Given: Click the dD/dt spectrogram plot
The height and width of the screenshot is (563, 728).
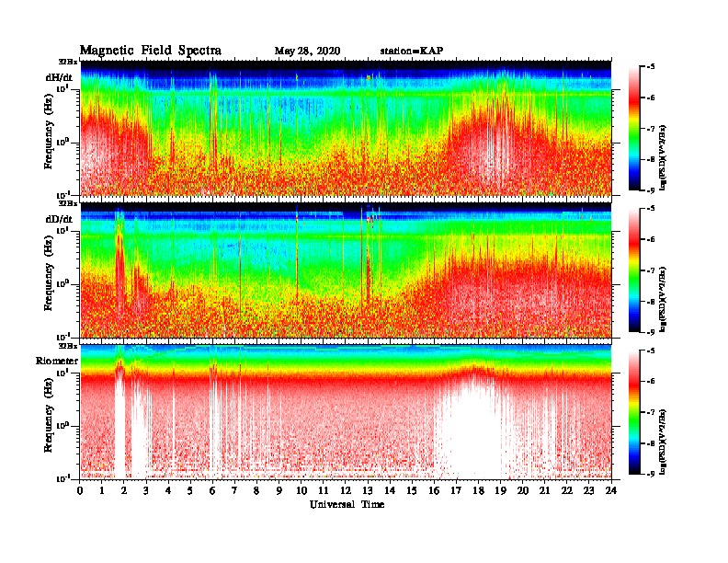Looking at the screenshot, I should point(346,270).
